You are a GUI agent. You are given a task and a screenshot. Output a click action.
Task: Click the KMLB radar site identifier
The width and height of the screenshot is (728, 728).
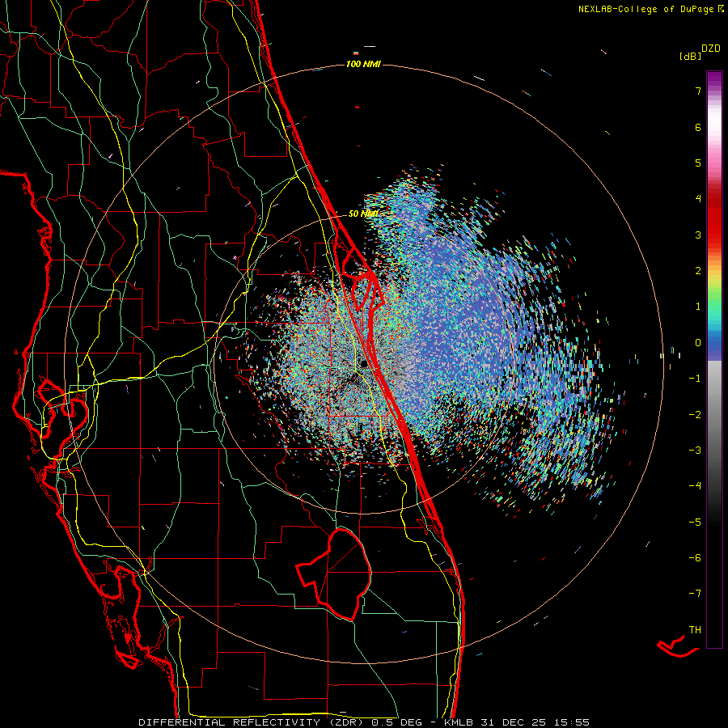point(458,722)
